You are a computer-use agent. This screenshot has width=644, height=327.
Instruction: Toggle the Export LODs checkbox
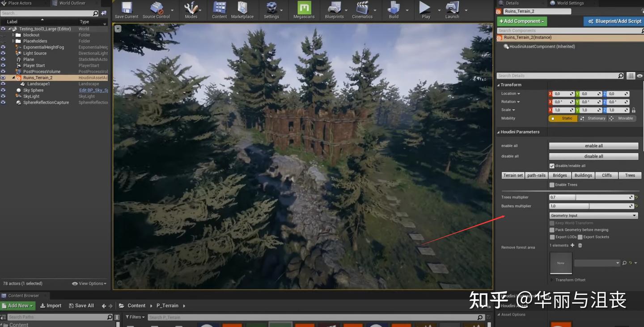pyautogui.click(x=553, y=237)
